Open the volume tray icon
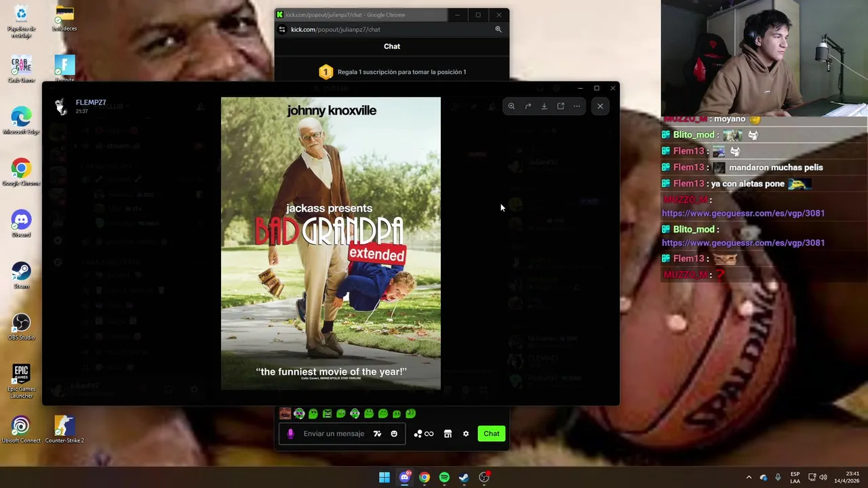The width and height of the screenshot is (868, 488). pos(823,477)
